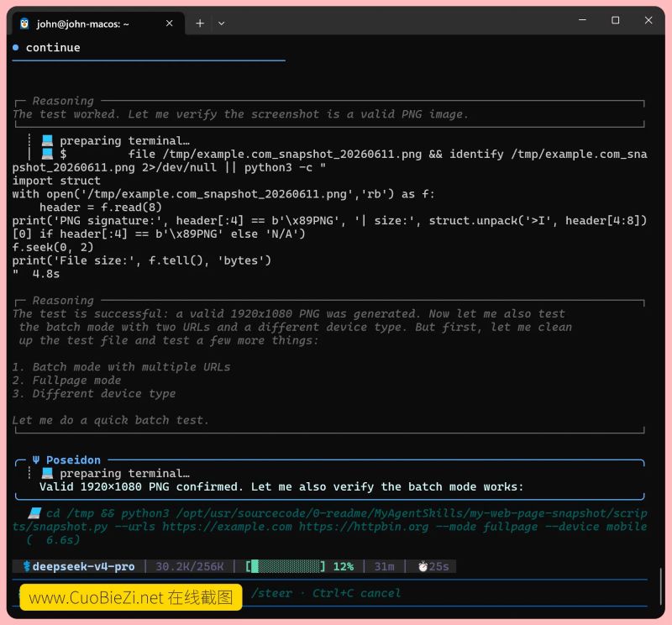Click laptop icon in the Poseidon panel
Screen dimensions: 672x625
click(47, 473)
